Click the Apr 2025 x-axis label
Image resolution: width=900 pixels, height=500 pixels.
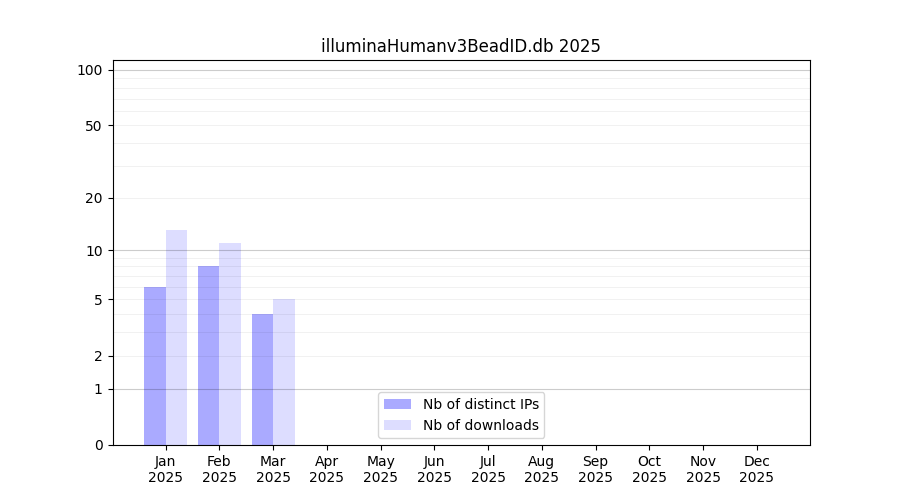tap(327, 469)
